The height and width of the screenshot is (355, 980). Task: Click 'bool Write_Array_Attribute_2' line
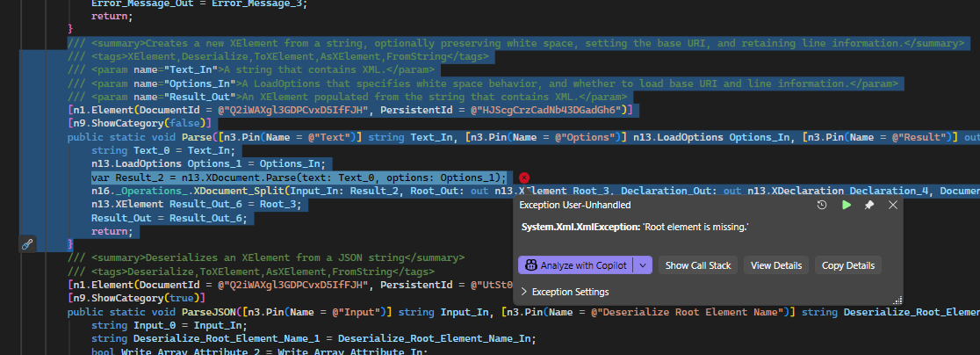click(x=259, y=351)
